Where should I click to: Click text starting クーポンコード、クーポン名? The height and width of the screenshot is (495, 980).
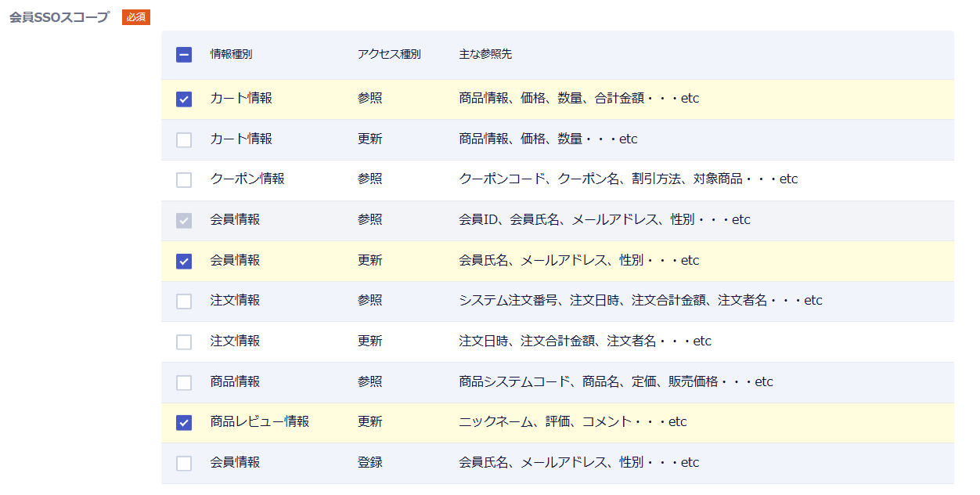point(629,179)
